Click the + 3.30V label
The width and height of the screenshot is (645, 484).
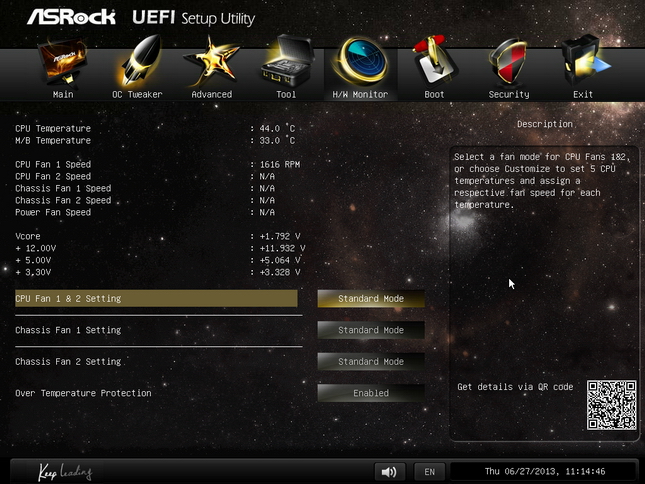33,272
